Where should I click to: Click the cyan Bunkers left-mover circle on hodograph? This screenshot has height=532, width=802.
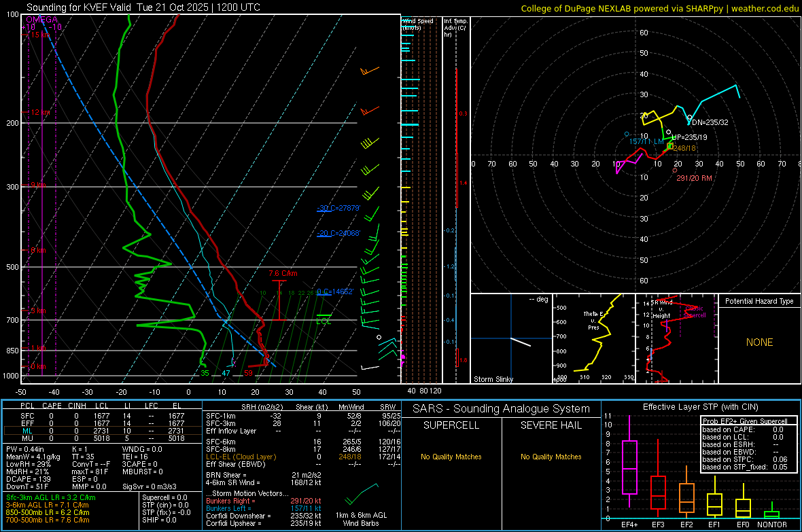[627, 134]
